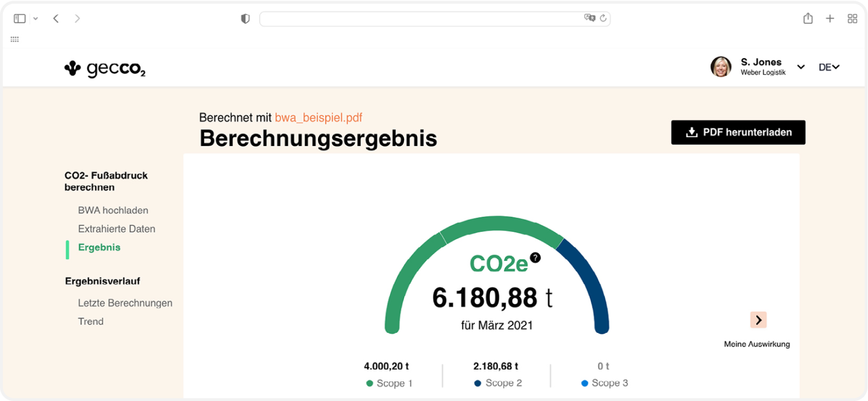Click the translate icon in address bar

(x=589, y=18)
